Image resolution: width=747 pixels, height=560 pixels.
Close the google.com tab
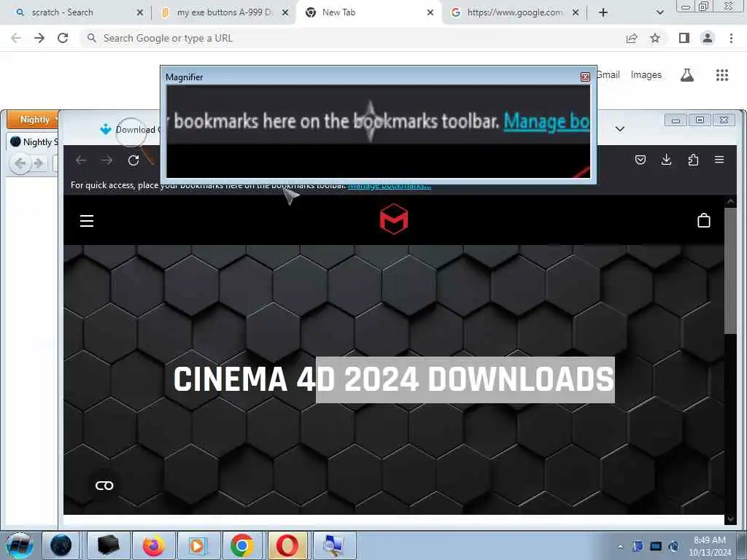576,13
